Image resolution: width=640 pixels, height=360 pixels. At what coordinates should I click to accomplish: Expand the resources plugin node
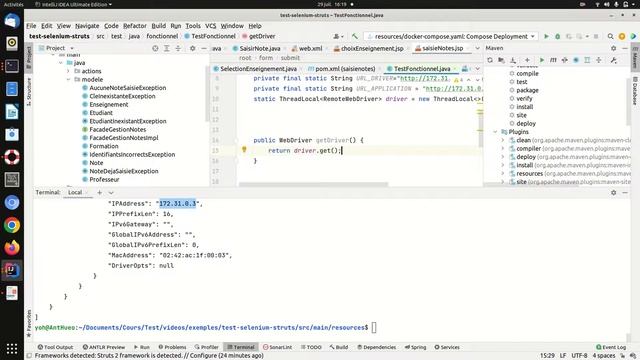[503, 173]
